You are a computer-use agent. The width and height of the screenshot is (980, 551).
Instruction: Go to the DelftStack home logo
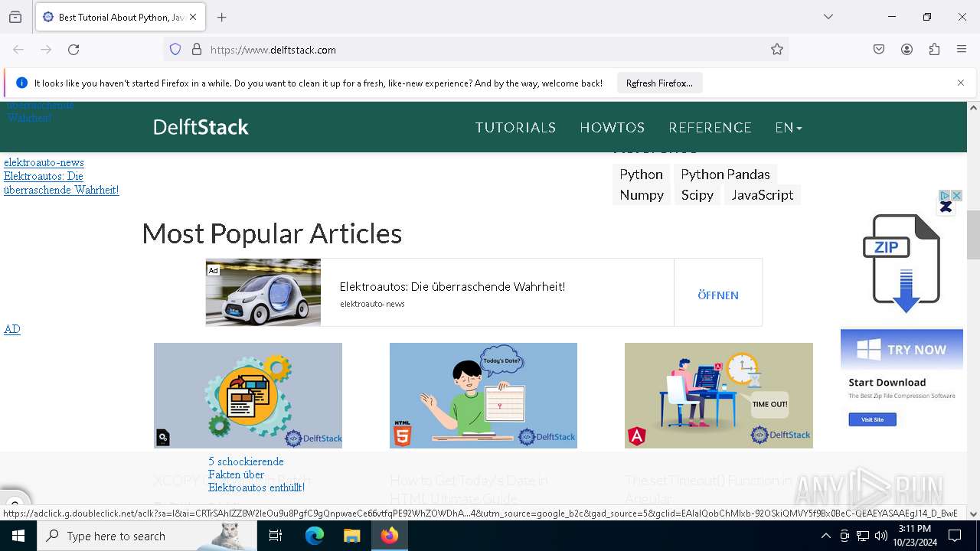(201, 127)
